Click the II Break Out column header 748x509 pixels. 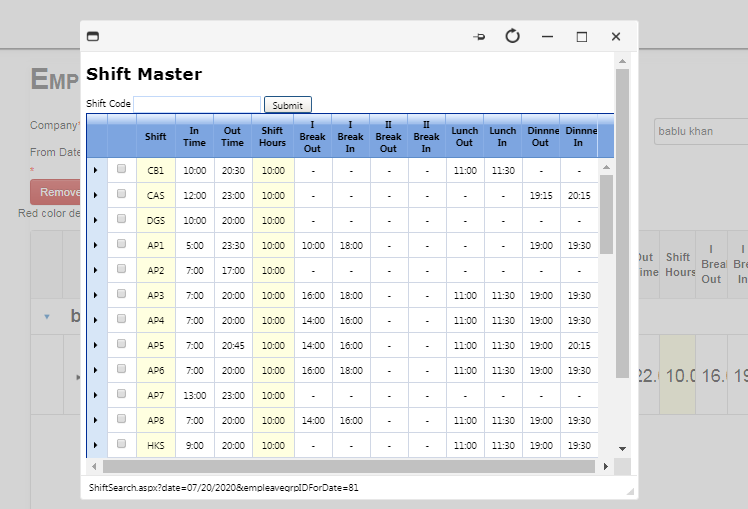(x=388, y=136)
